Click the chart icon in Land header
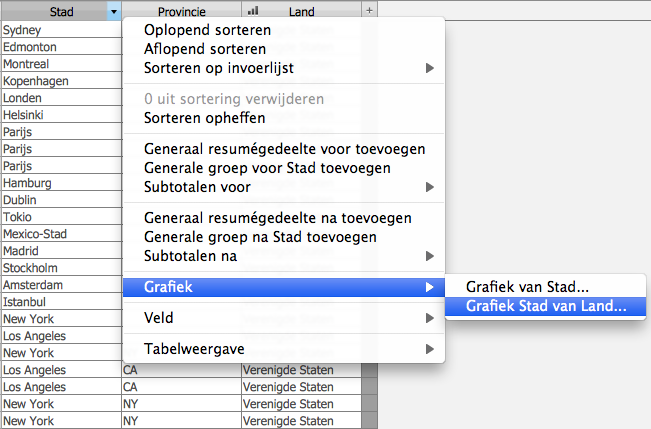The image size is (651, 429). (x=252, y=11)
